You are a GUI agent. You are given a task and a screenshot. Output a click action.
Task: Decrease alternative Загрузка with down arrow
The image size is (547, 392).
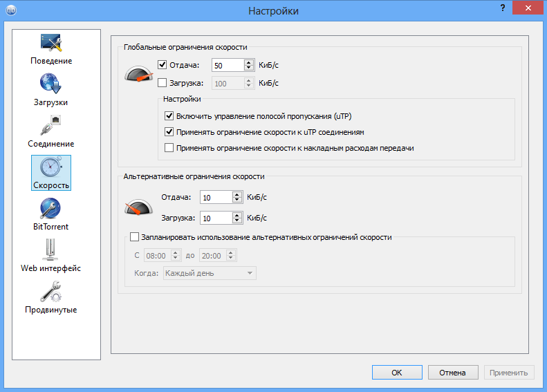[237, 221]
